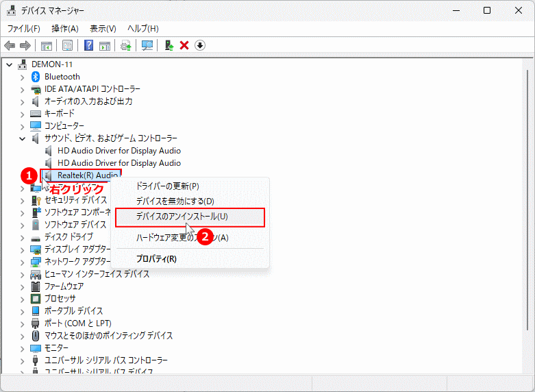This screenshot has height=392, width=535.
Task: Open the 操作(A) menu
Action: [x=65, y=29]
